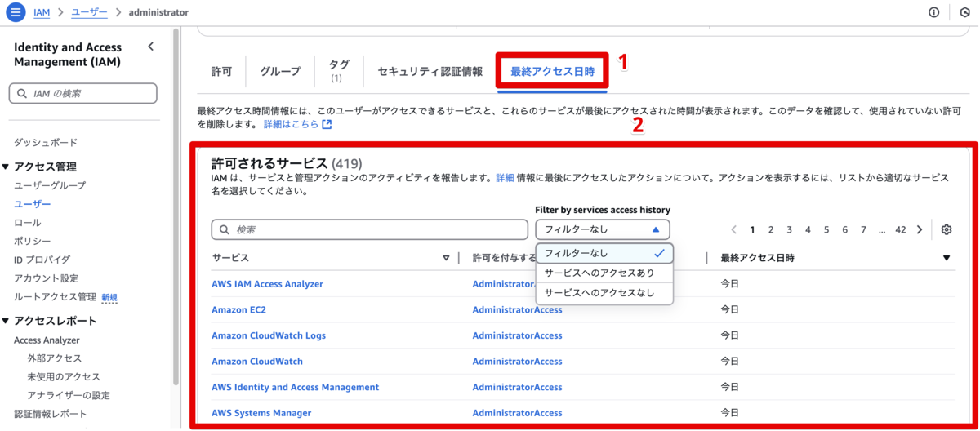Go to page 3 of services

coord(790,230)
